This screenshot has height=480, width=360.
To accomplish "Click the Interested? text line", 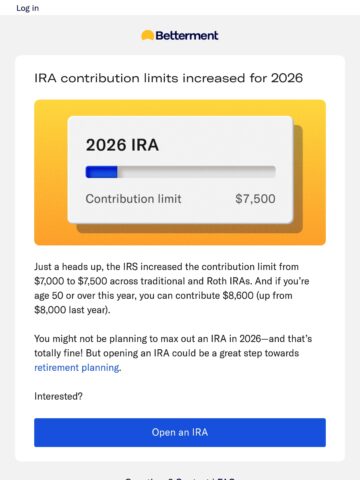I will click(x=58, y=396).
